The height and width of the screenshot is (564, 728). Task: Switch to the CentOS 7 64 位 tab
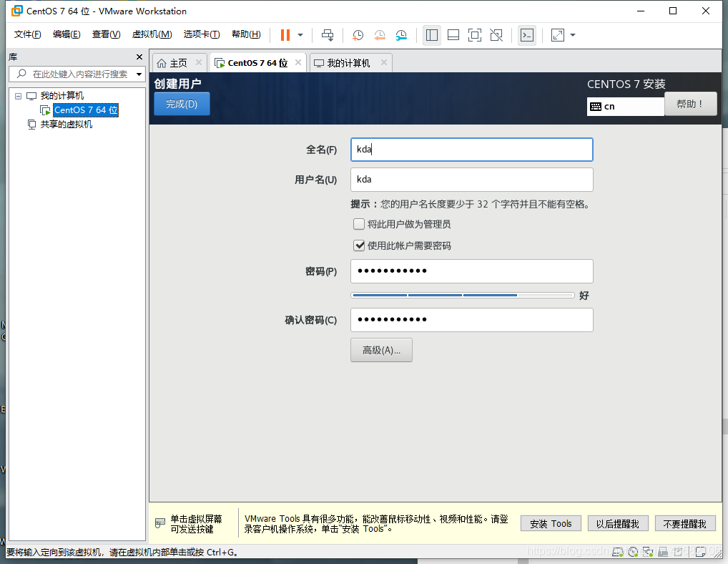[x=257, y=63]
